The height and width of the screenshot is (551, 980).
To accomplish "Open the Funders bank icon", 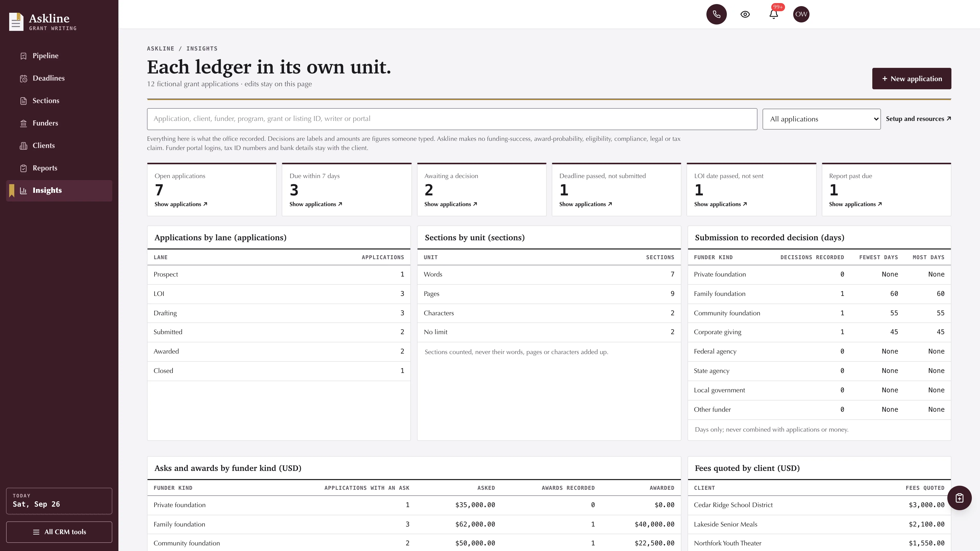I will click(x=23, y=123).
